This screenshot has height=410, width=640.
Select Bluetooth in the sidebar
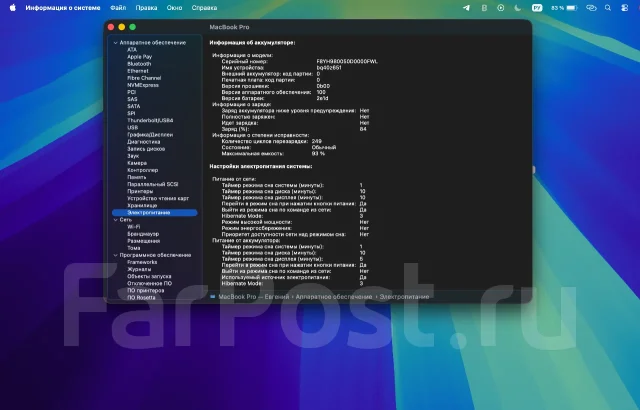139,64
